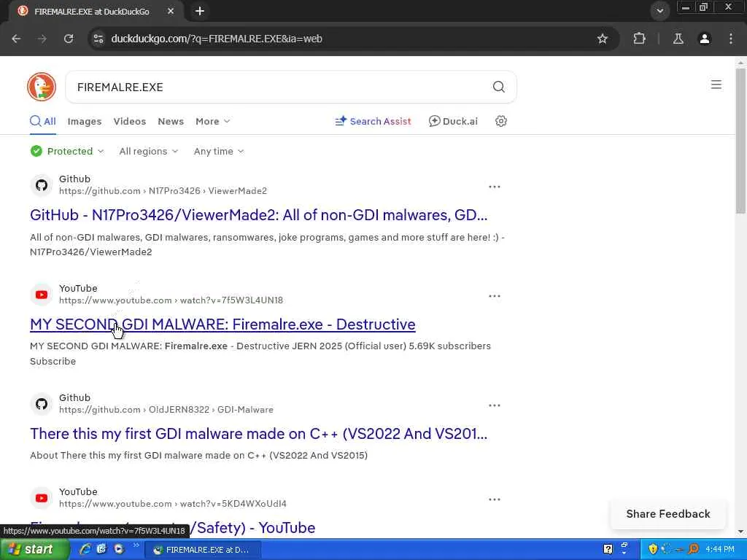Open the hamburger menu on DuckDuckGo page

pyautogui.click(x=716, y=85)
